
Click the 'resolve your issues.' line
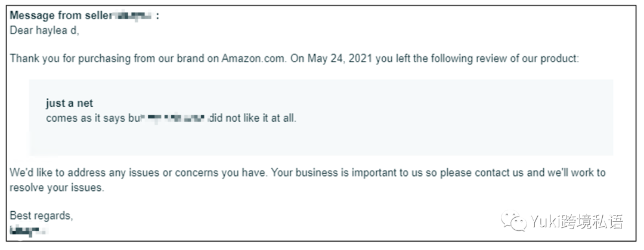click(x=57, y=188)
